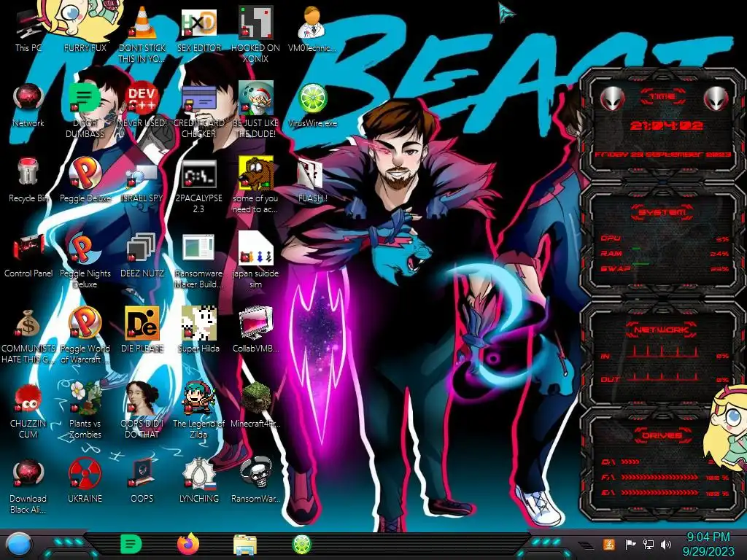This screenshot has width=747, height=560.
Task: Open the 9:04 PM taskbar clock
Action: pyautogui.click(x=708, y=544)
